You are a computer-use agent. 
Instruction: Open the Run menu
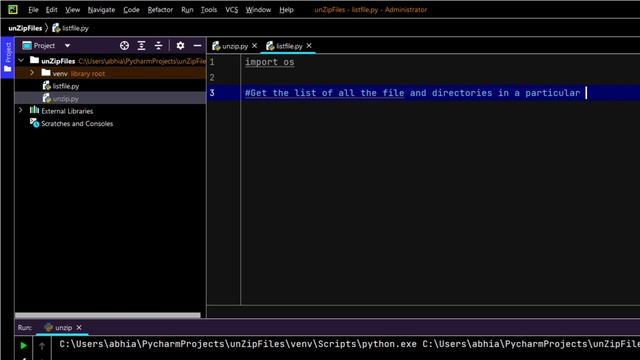tap(187, 10)
